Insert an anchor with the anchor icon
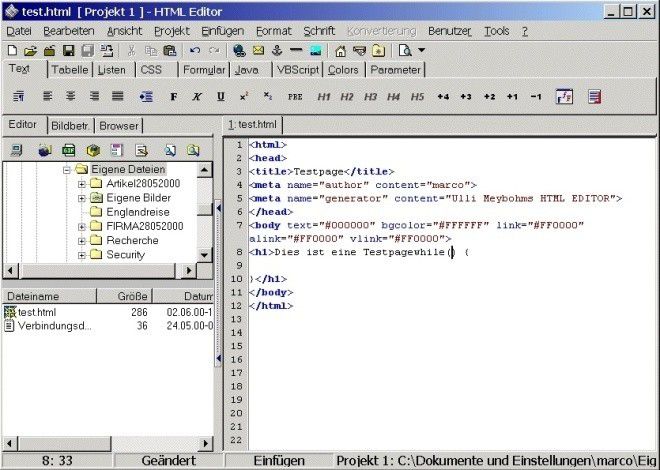 (x=277, y=51)
